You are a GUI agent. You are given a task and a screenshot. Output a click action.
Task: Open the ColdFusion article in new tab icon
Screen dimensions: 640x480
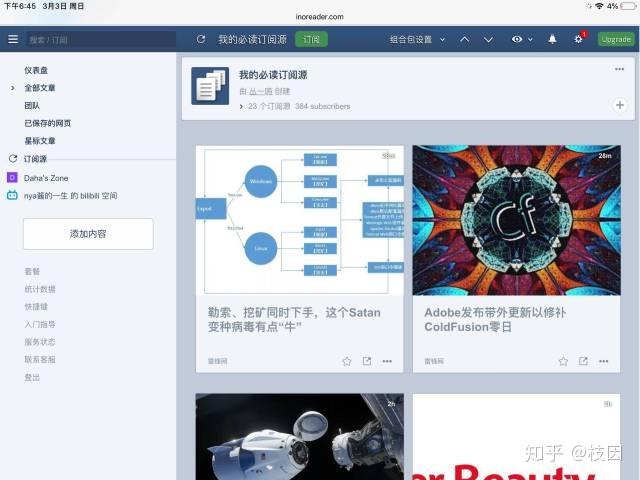[583, 361]
